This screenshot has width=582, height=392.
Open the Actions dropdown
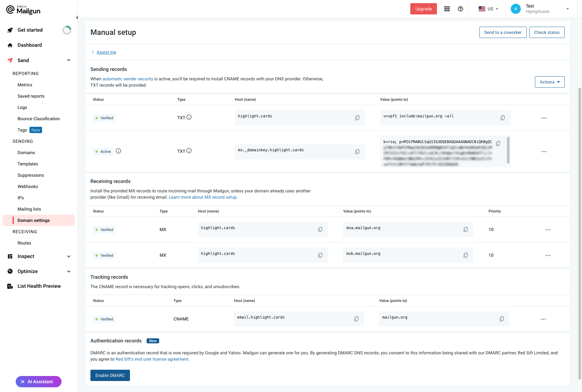pyautogui.click(x=549, y=82)
